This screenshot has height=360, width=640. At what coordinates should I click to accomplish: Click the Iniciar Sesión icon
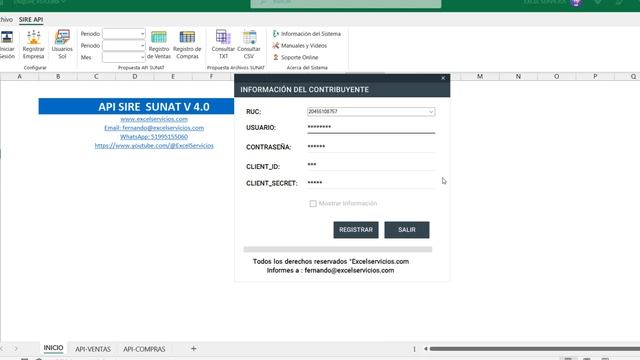coord(7,44)
